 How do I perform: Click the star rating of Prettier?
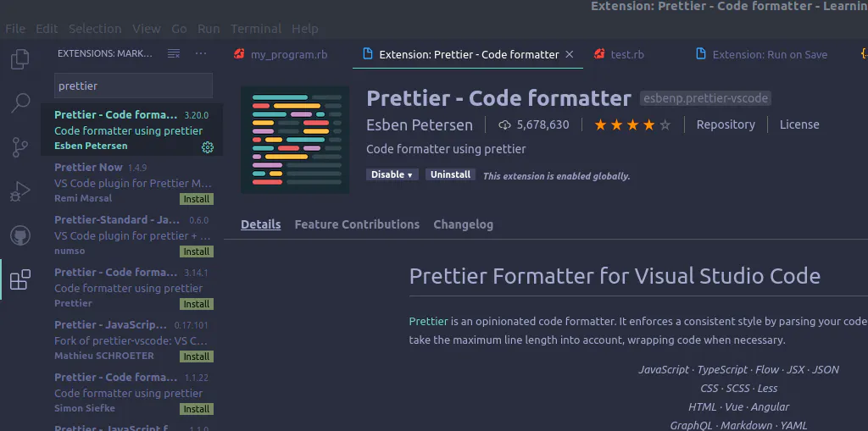(x=632, y=125)
